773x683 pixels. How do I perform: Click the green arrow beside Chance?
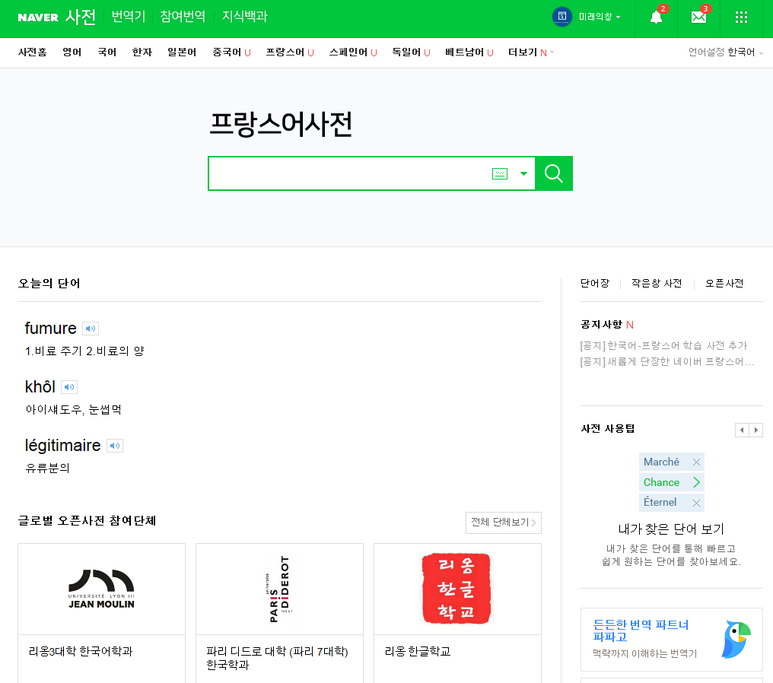tap(696, 482)
